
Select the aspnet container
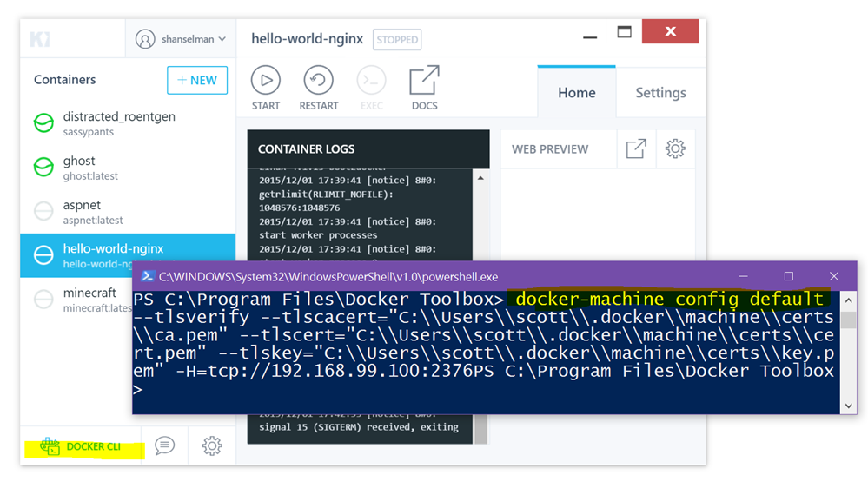pos(128,211)
